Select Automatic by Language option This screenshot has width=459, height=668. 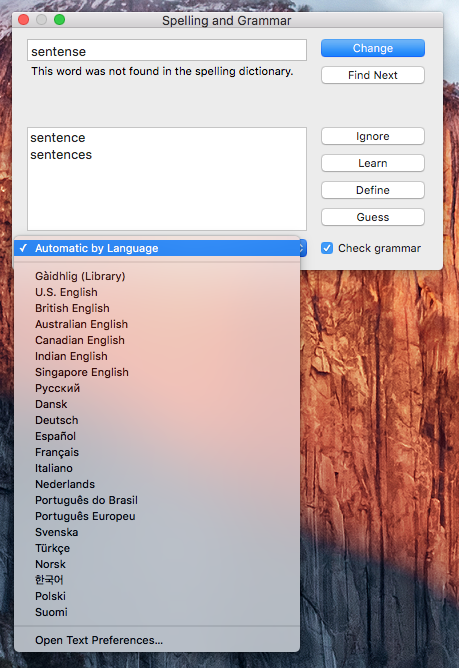157,248
